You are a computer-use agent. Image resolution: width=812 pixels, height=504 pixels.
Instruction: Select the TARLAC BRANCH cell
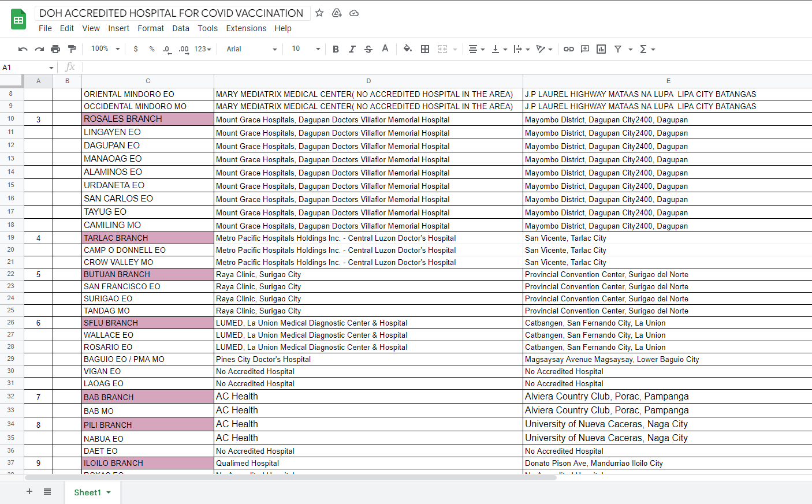(148, 238)
